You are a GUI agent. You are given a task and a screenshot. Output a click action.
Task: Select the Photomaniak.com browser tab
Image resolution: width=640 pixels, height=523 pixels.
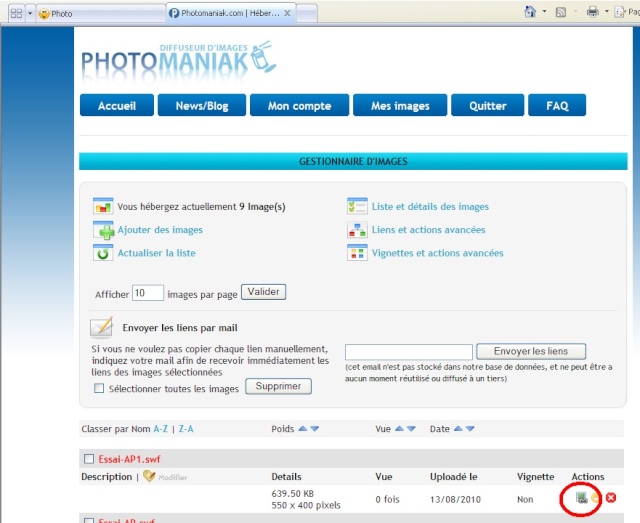click(231, 13)
